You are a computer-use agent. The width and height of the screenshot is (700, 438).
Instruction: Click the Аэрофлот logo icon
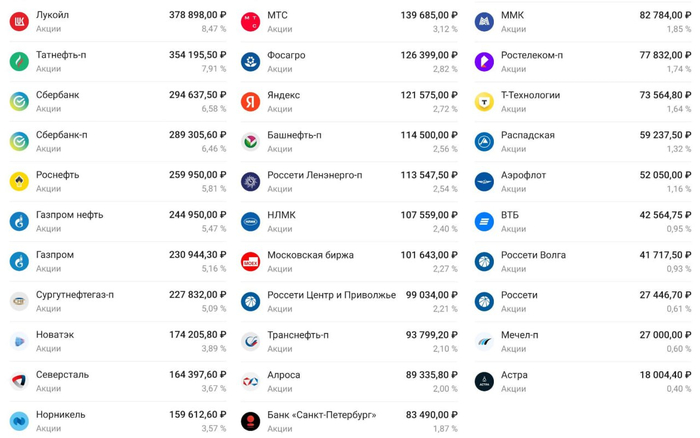[484, 182]
